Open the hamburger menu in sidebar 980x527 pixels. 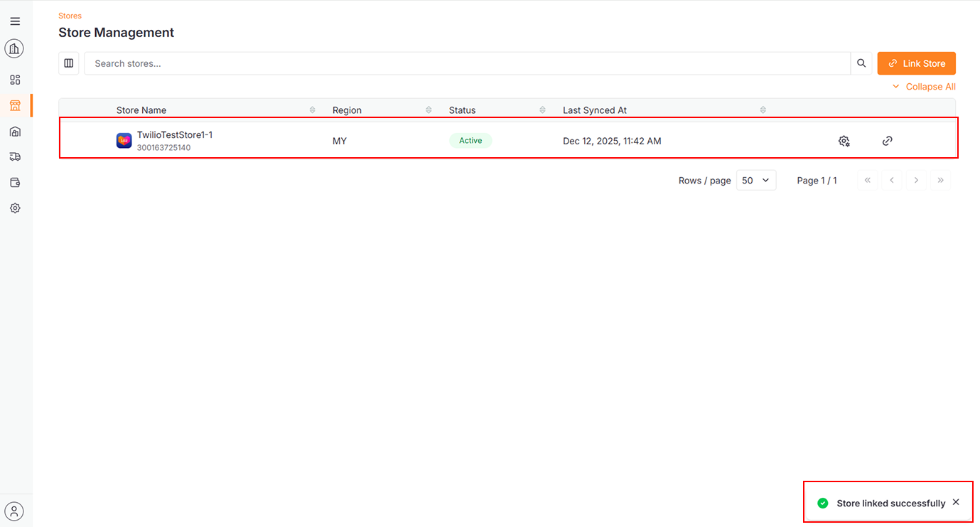15,21
